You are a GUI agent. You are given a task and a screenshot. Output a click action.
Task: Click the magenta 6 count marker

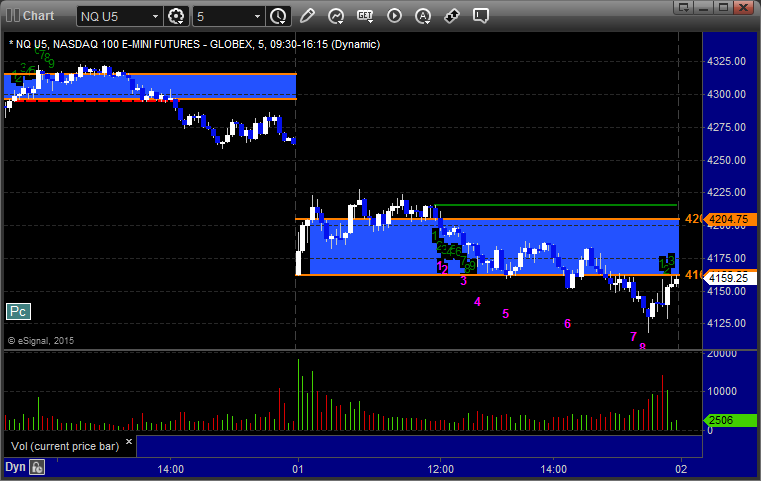(x=567, y=324)
